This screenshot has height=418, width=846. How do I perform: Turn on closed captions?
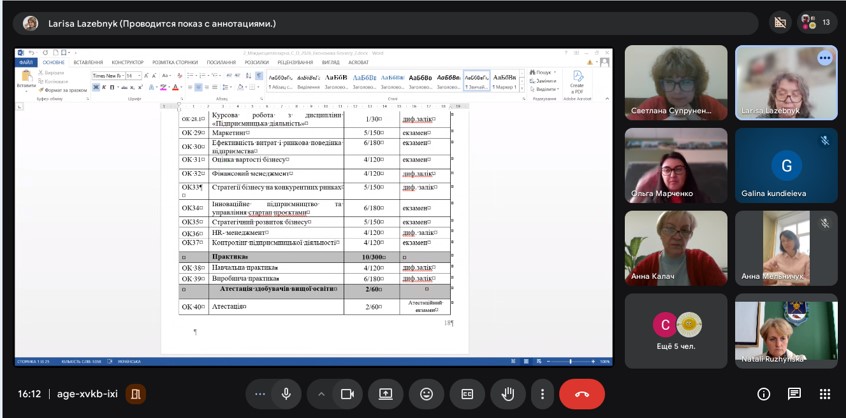(467, 394)
